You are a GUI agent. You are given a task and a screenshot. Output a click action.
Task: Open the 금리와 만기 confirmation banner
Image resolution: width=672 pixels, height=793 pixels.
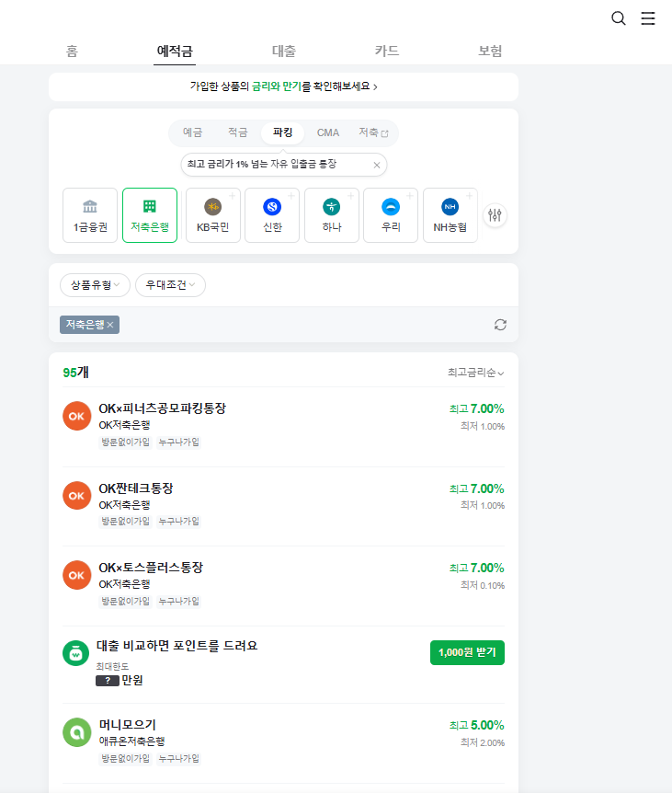283,86
